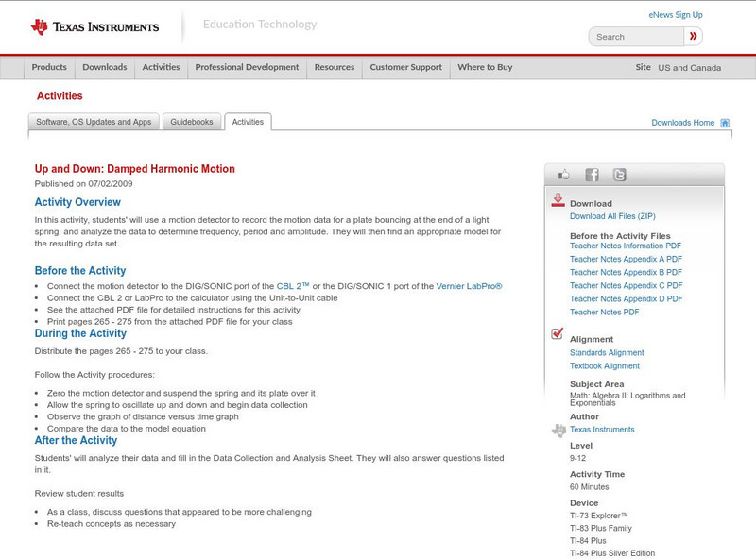Click the thumbs-up like icon

point(563,175)
